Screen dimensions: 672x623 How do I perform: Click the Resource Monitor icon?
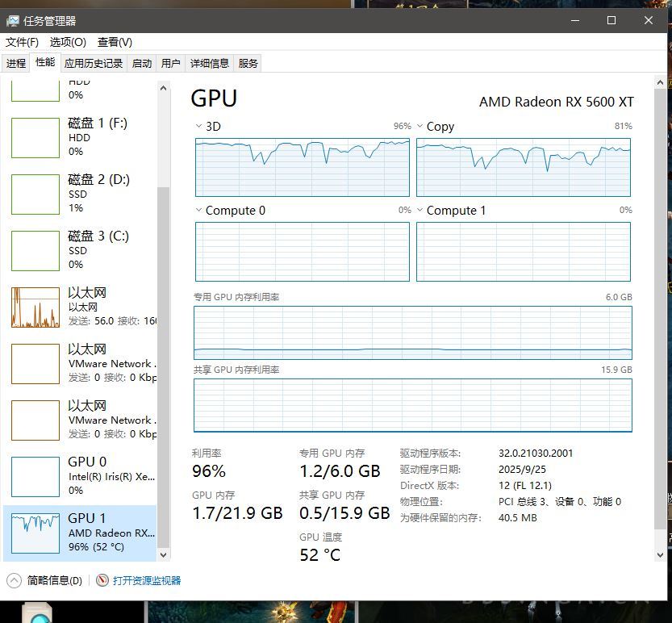(102, 580)
